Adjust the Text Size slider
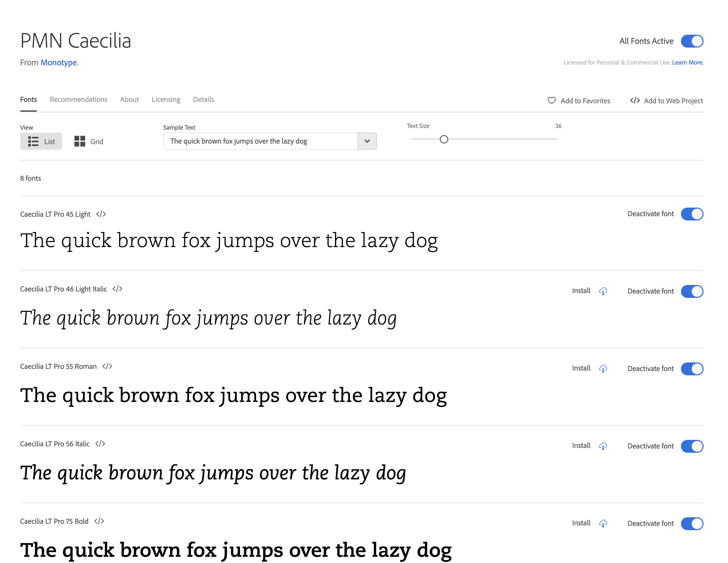The image size is (728, 563). point(444,139)
